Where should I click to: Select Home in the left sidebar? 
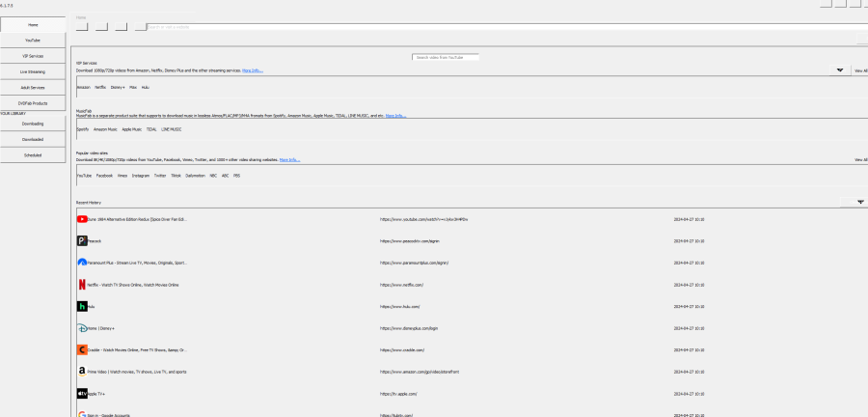point(33,25)
